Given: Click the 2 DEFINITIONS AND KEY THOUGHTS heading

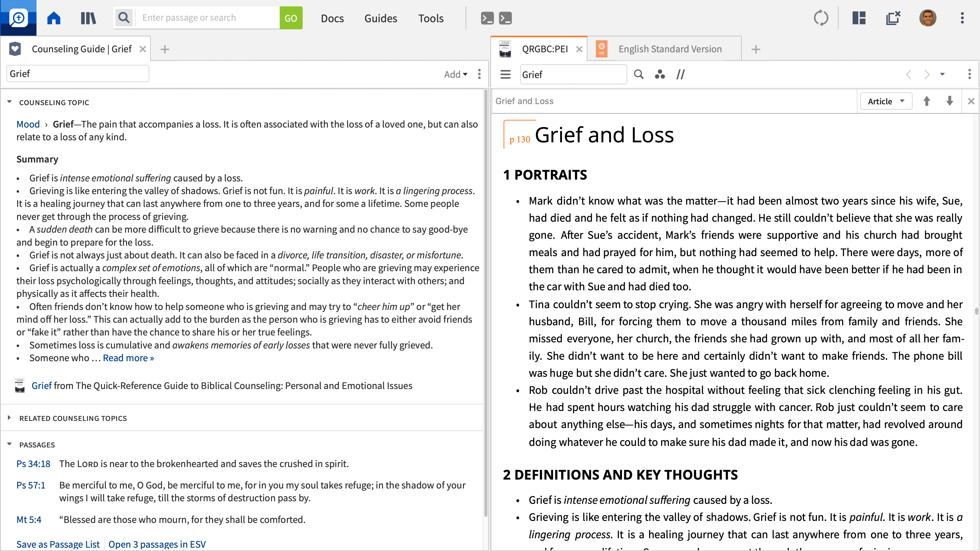Looking at the screenshot, I should pyautogui.click(x=620, y=474).
